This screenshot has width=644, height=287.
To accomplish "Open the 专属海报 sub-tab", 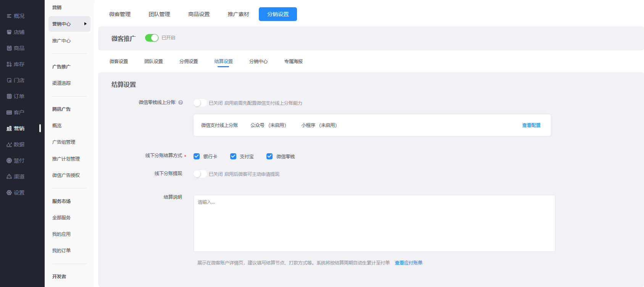I will click(293, 62).
